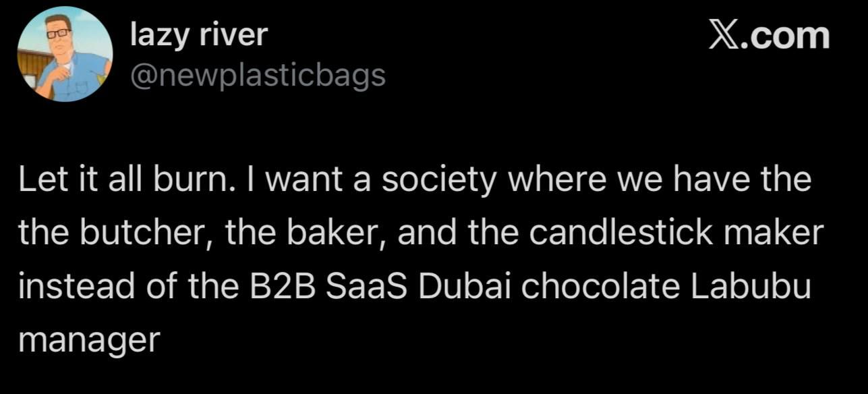This screenshot has width=868, height=394.
Task: Open the @newplasticbags handle link
Action: [258, 76]
